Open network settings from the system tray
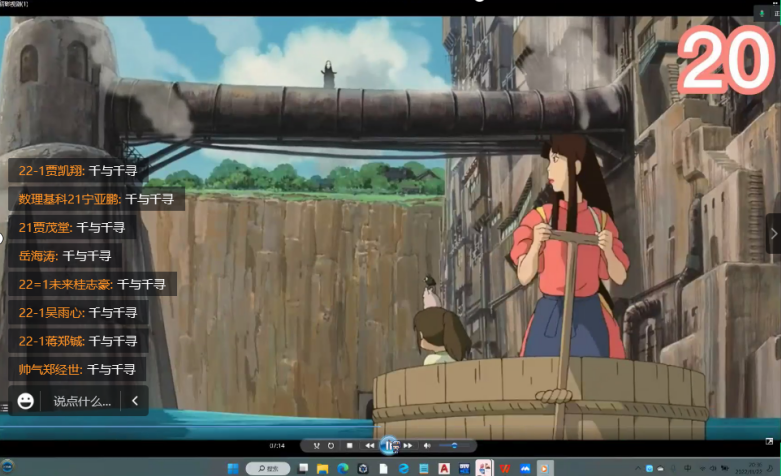Viewport: 781px width, 476px height. [x=702, y=469]
